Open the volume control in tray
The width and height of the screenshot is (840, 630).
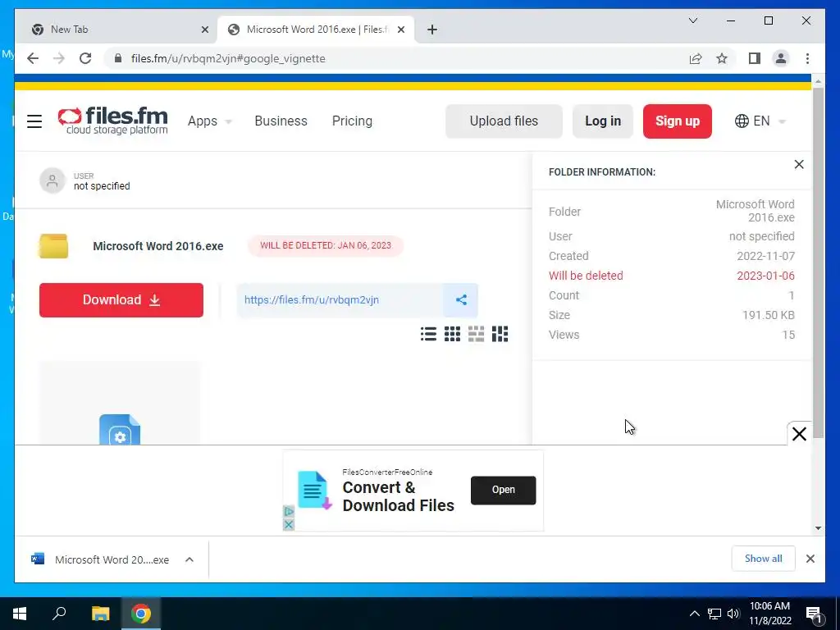pyautogui.click(x=733, y=614)
